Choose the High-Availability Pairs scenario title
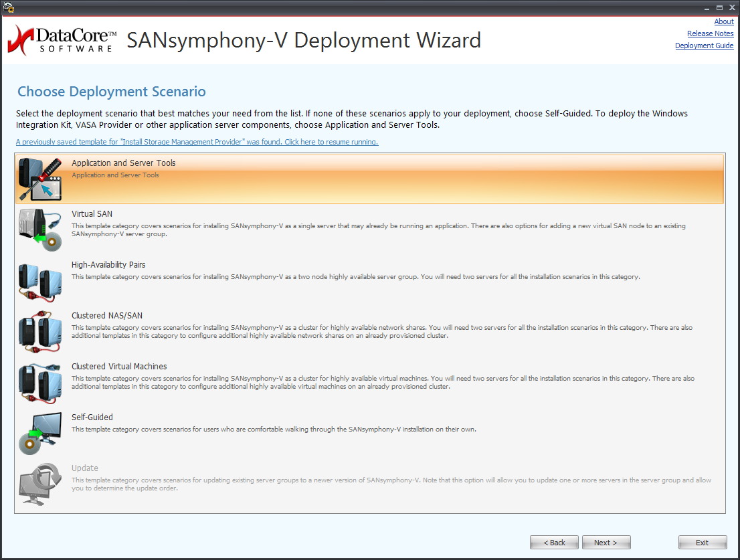The image size is (740, 560). (x=108, y=265)
